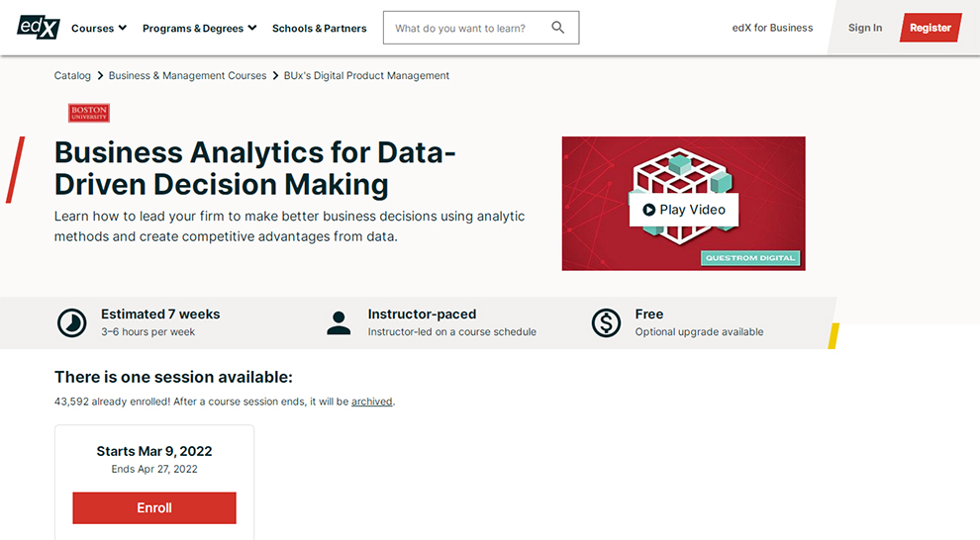Click the edX logo
This screenshot has width=980, height=540.
pos(39,28)
